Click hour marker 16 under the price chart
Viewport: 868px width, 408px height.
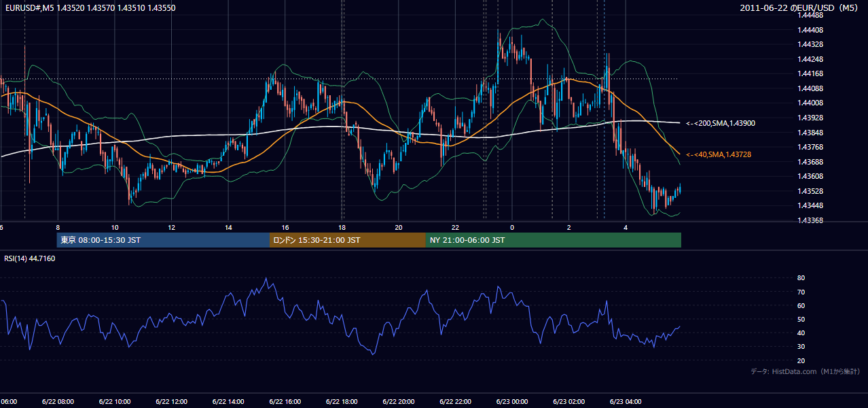click(x=285, y=227)
